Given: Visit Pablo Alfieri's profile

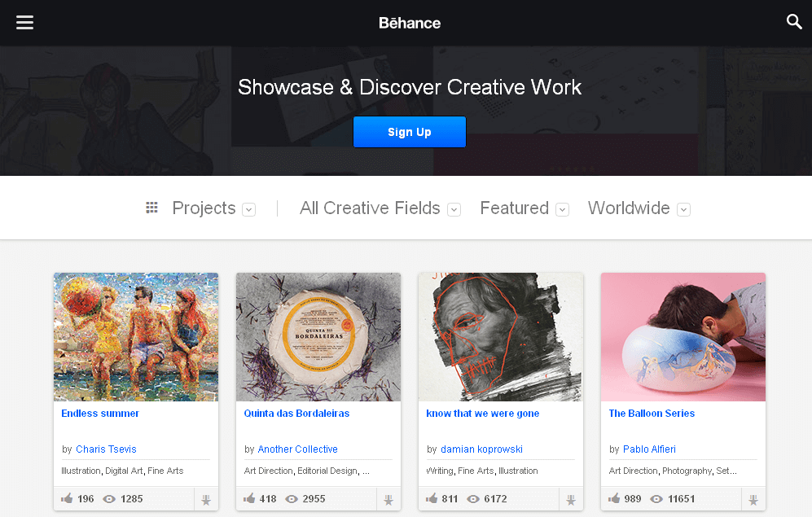Looking at the screenshot, I should (649, 449).
